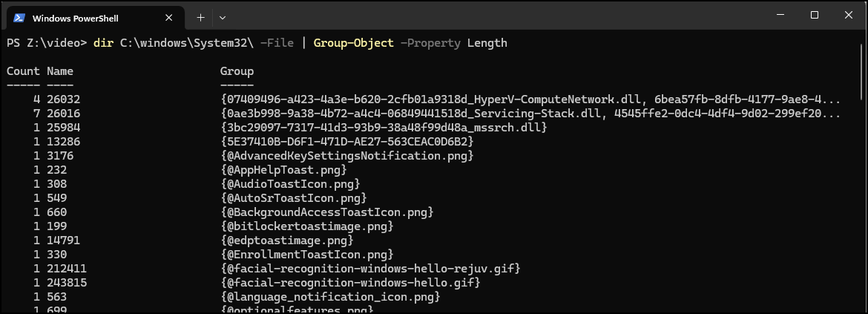Click @AppHelpToast.png output entry
868x314 pixels.
pos(283,170)
